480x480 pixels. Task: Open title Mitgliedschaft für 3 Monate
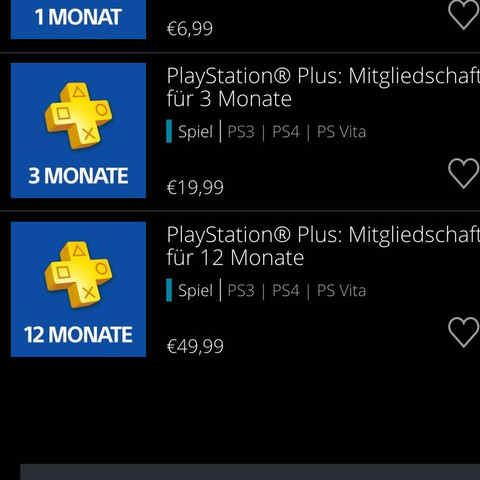[x=323, y=87]
